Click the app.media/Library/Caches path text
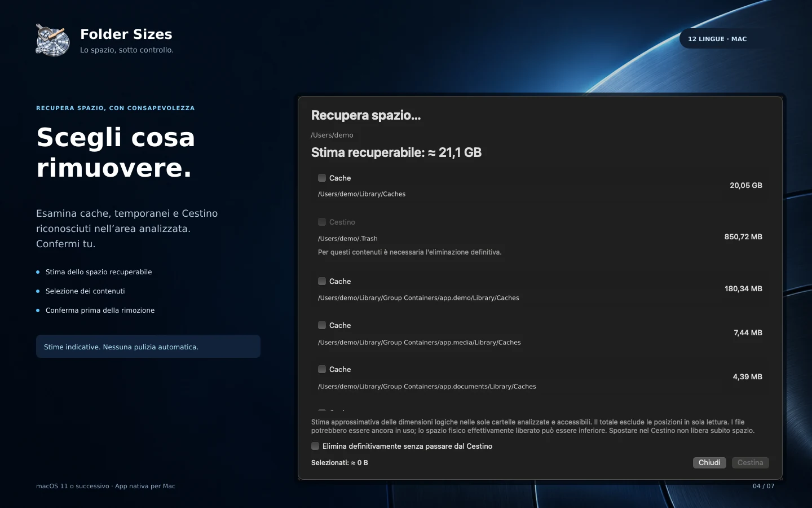Viewport: 812px width, 508px height. coord(420,343)
